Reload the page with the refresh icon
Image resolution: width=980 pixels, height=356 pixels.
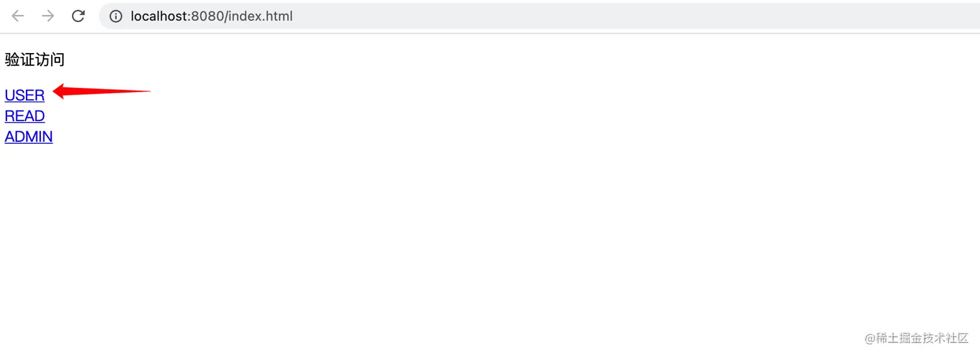coord(78,16)
